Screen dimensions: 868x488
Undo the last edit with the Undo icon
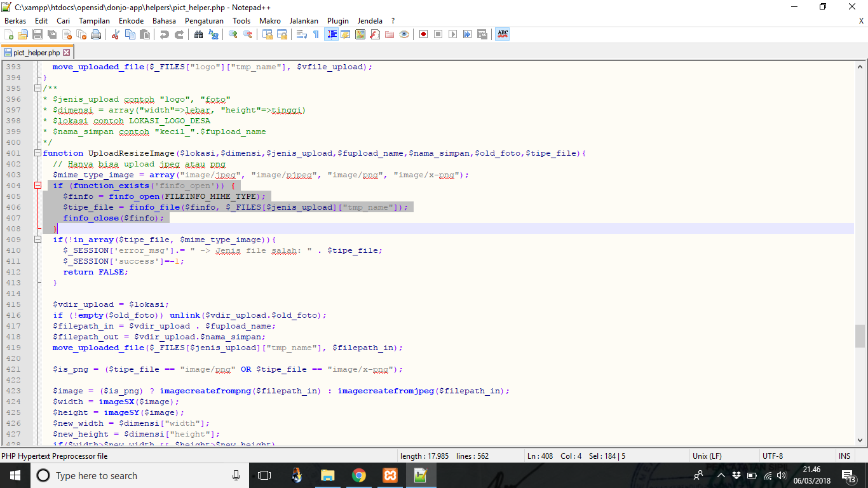point(165,34)
